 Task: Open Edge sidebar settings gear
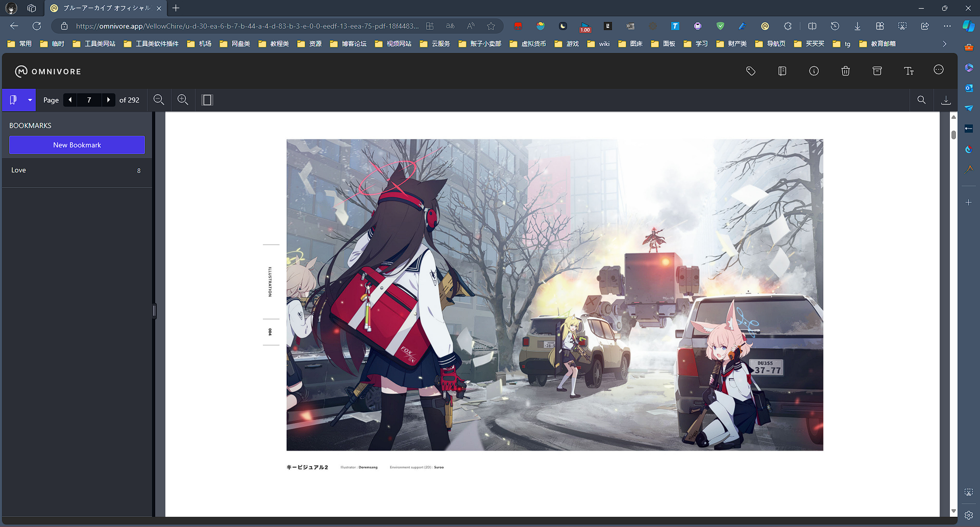[969, 515]
